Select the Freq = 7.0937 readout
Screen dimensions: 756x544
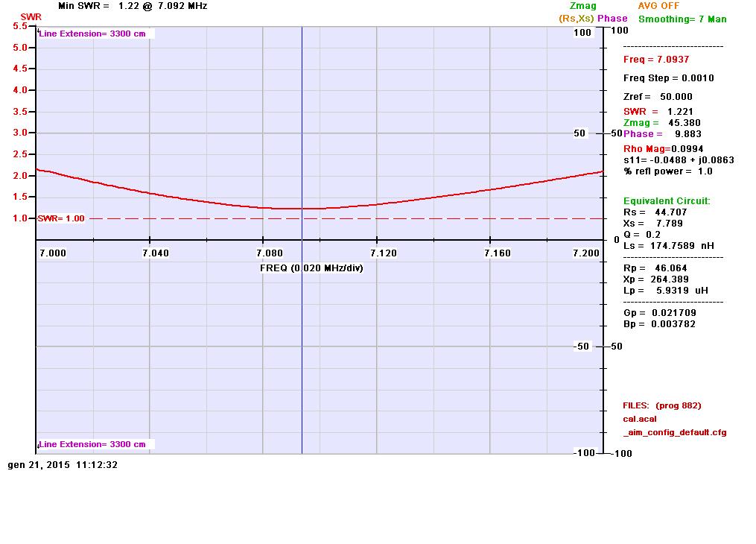(x=655, y=60)
